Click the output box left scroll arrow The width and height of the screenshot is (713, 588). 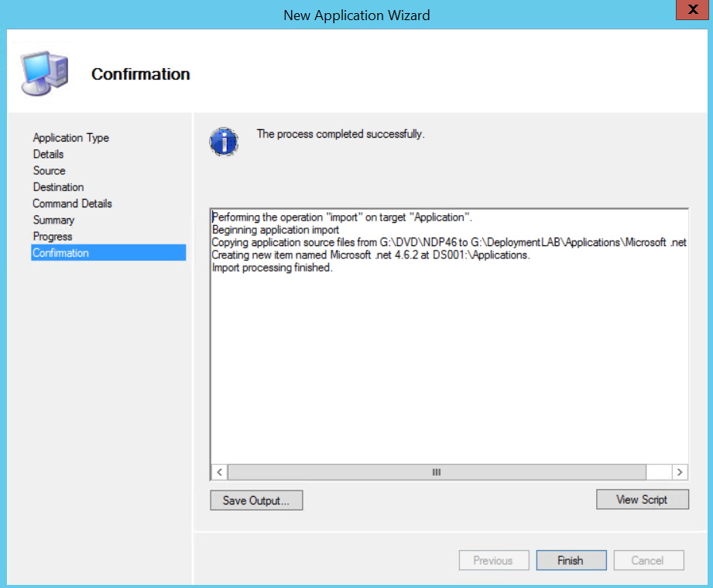pyautogui.click(x=219, y=472)
